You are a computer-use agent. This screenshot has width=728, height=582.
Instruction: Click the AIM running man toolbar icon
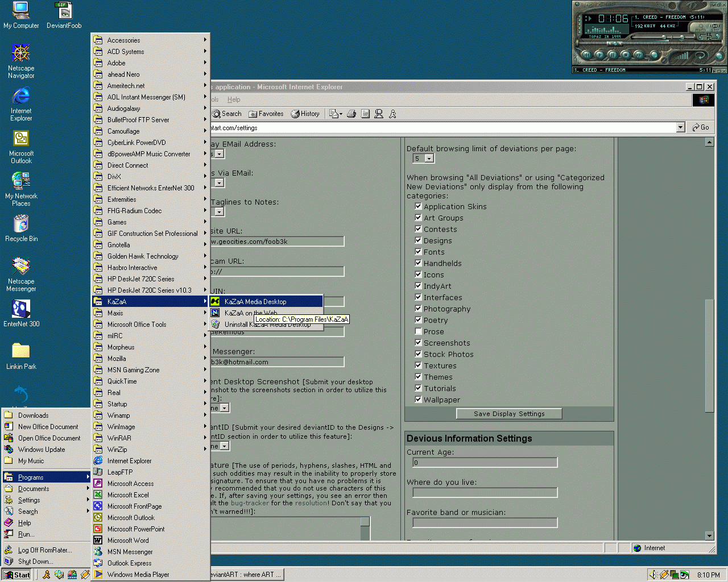(x=392, y=114)
